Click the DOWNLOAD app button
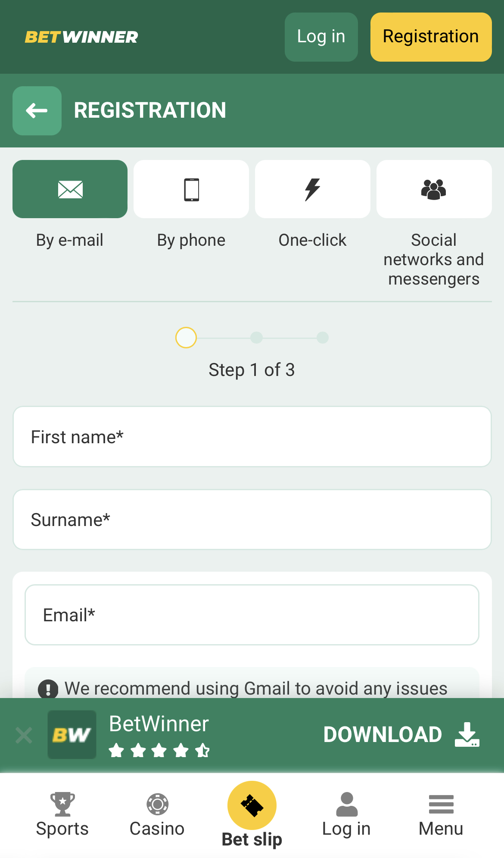The width and height of the screenshot is (504, 858). 401,735
